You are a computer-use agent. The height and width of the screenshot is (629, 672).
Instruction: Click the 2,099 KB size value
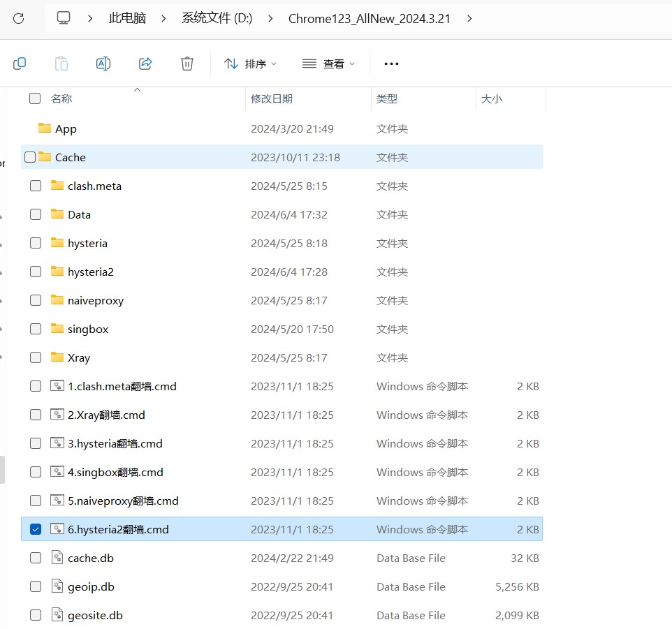pyautogui.click(x=517, y=615)
